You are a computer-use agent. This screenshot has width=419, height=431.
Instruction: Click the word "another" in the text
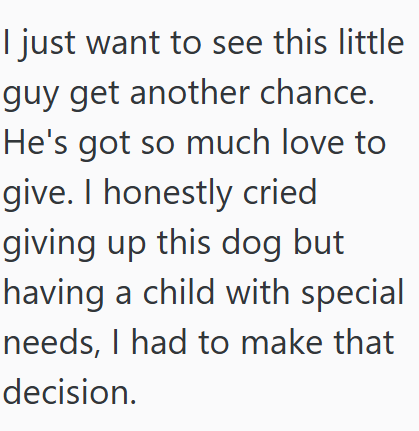tap(190, 92)
